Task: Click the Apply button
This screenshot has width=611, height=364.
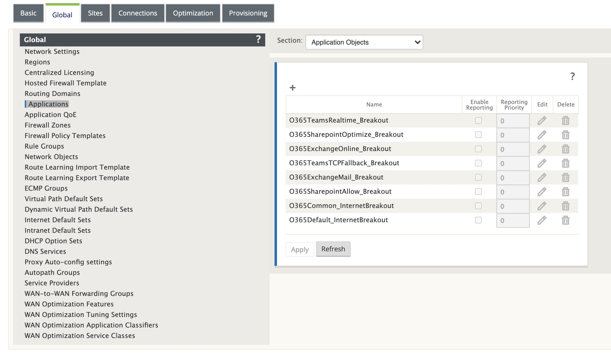Action: 300,249
